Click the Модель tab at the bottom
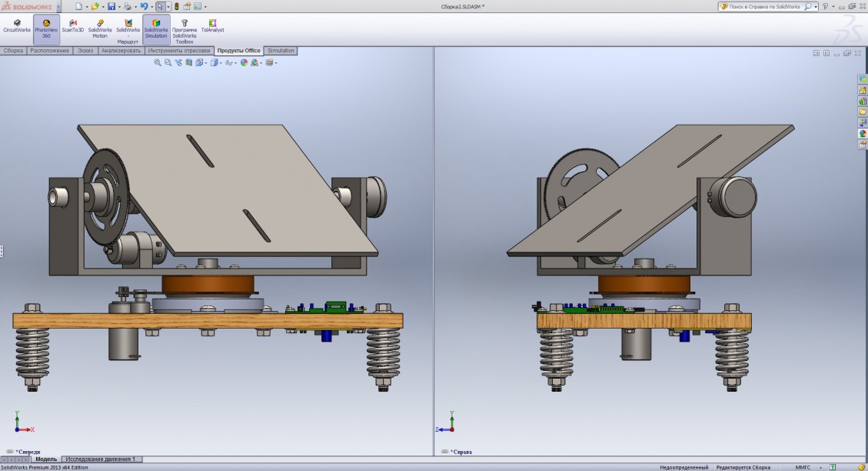Image resolution: width=868 pixels, height=471 pixels. point(46,459)
